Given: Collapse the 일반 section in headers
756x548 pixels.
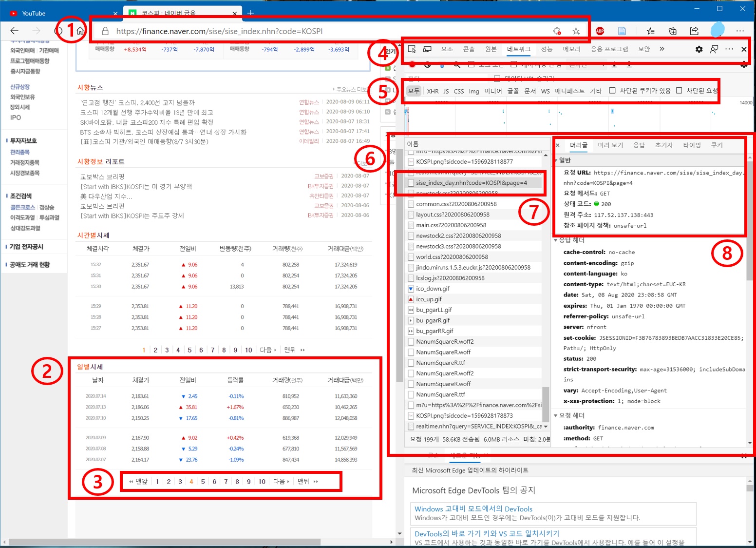Looking at the screenshot, I should (556, 160).
